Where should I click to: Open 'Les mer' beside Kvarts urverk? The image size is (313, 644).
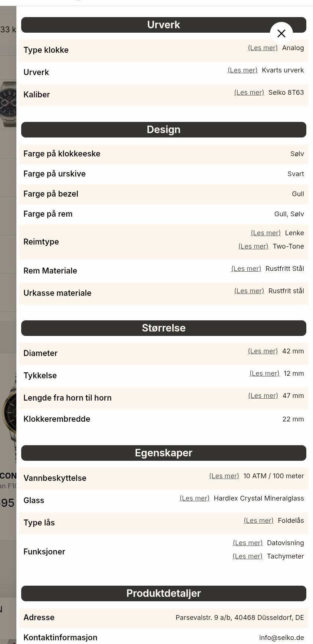pyautogui.click(x=242, y=70)
